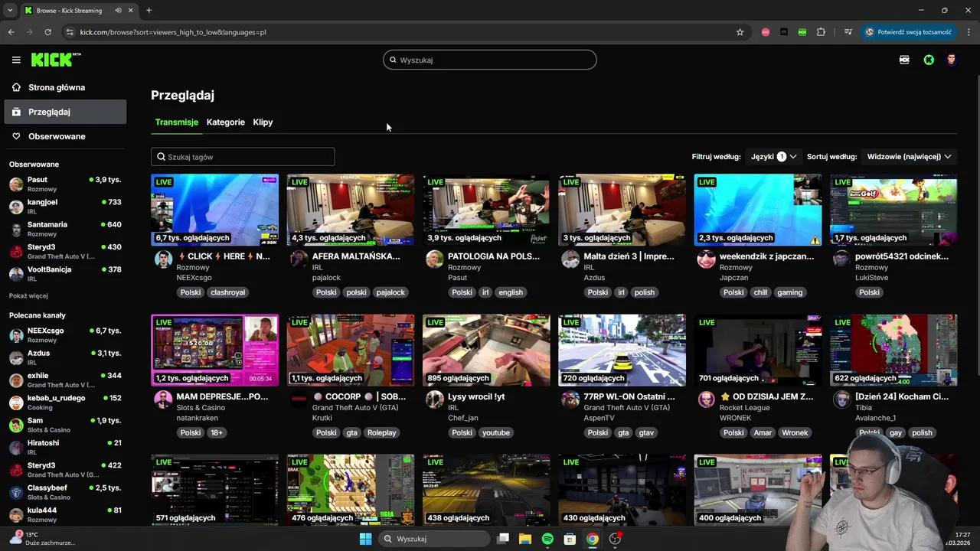
Task: Reload the page
Action: (x=47, y=32)
